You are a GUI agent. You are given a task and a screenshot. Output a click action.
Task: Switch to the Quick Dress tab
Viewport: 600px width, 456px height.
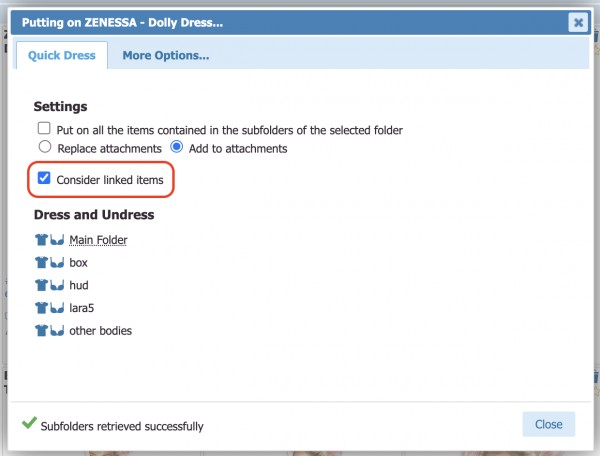point(62,56)
